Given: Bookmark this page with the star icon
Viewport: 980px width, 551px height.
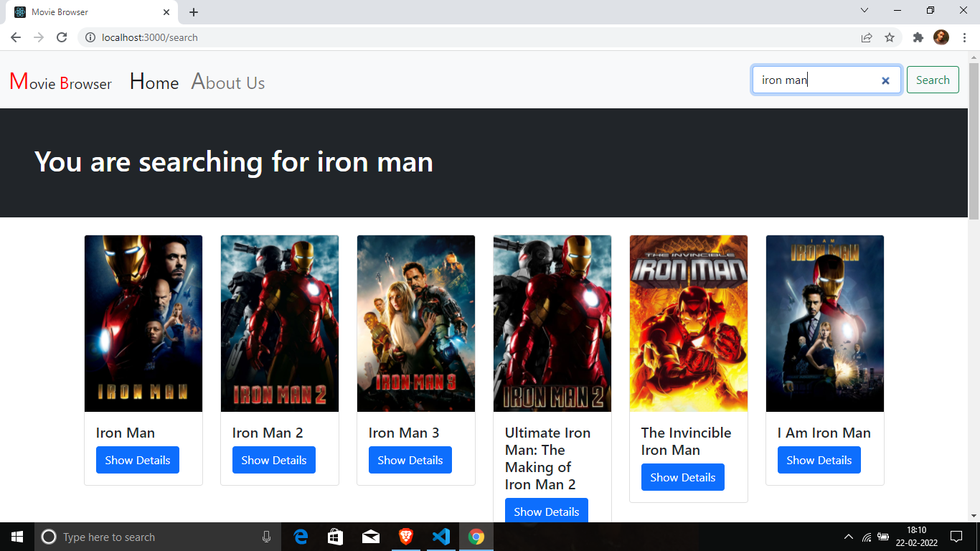Looking at the screenshot, I should [x=890, y=37].
